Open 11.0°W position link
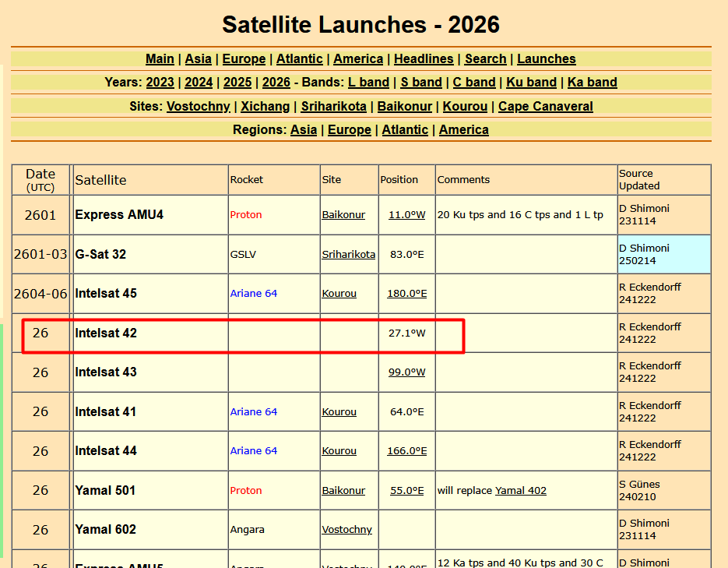 click(x=406, y=214)
